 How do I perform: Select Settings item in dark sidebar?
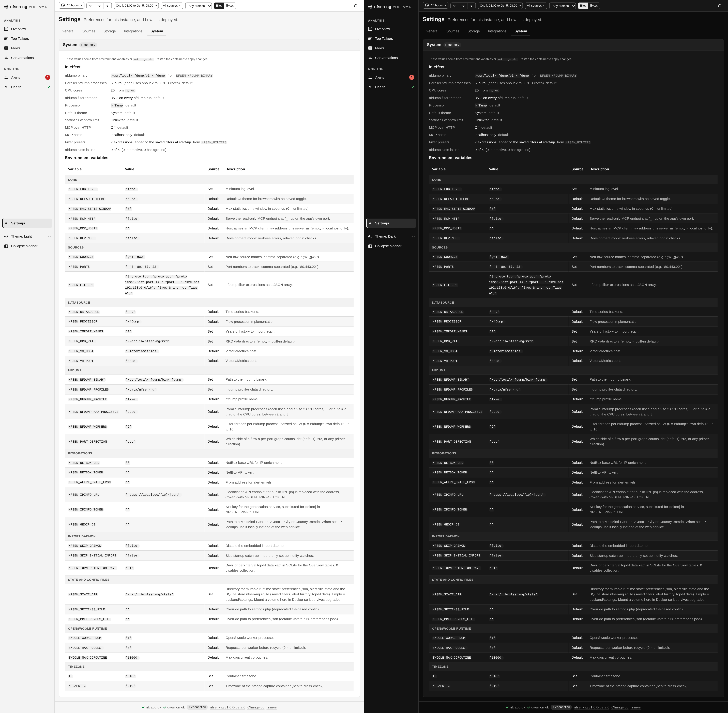pos(391,223)
